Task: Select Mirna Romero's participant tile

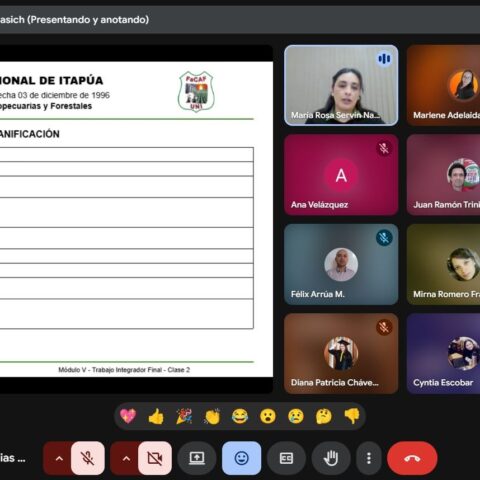Action: pos(443,264)
